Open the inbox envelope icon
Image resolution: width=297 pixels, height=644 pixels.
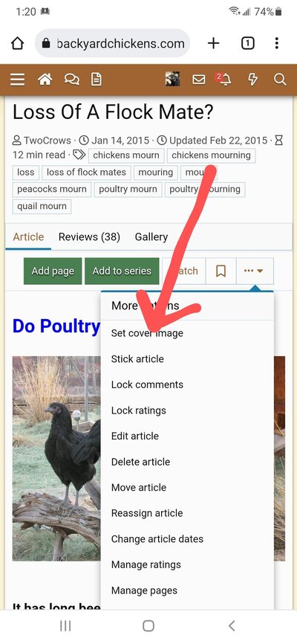tap(199, 80)
